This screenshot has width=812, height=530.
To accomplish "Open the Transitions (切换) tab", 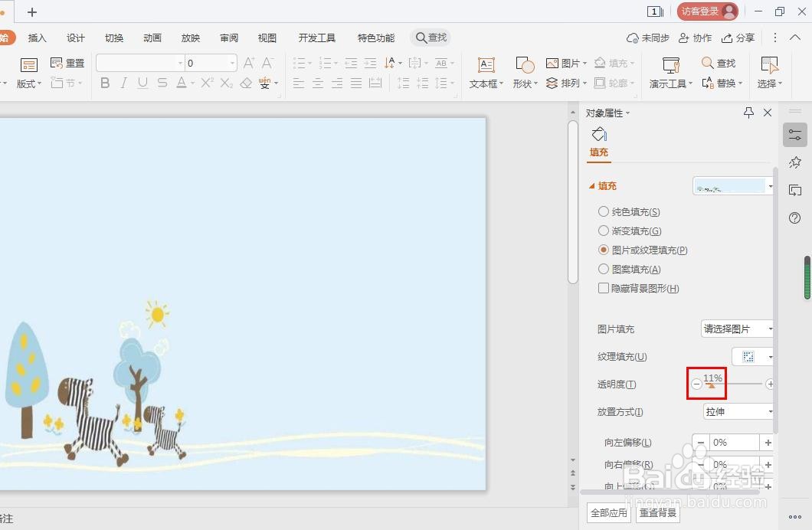I will tap(114, 38).
